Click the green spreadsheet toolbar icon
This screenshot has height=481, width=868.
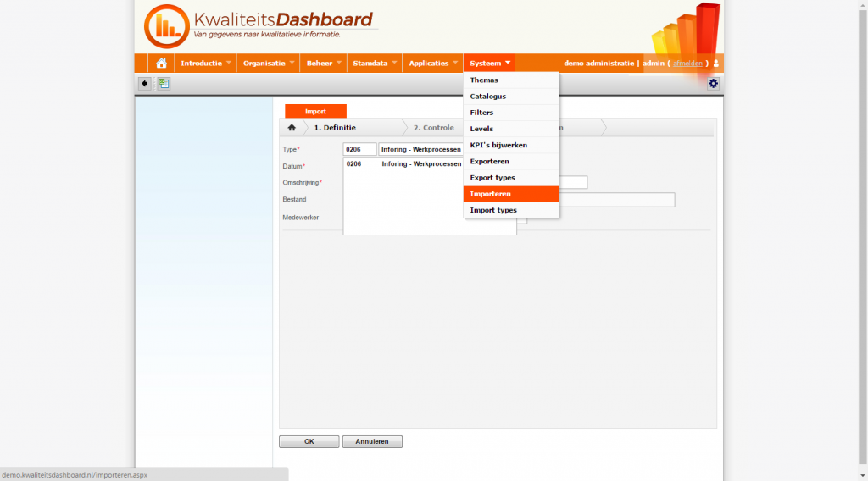pyautogui.click(x=163, y=83)
